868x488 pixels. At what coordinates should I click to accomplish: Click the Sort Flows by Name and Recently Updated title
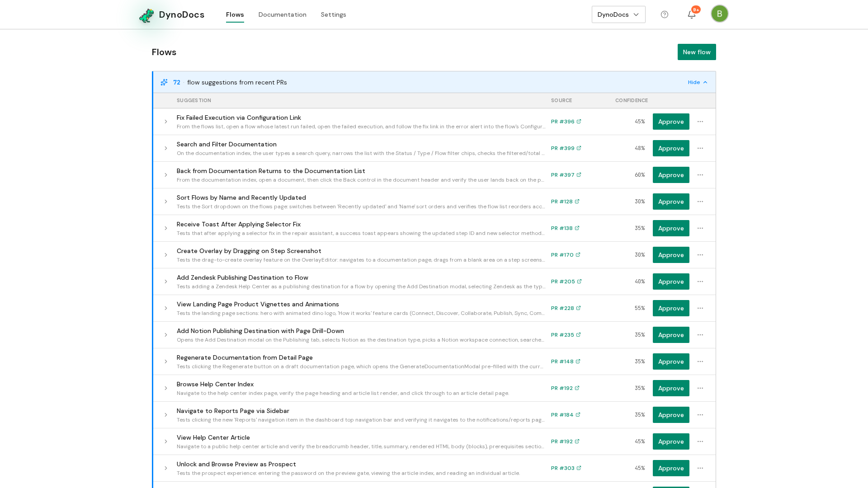pos(241,197)
